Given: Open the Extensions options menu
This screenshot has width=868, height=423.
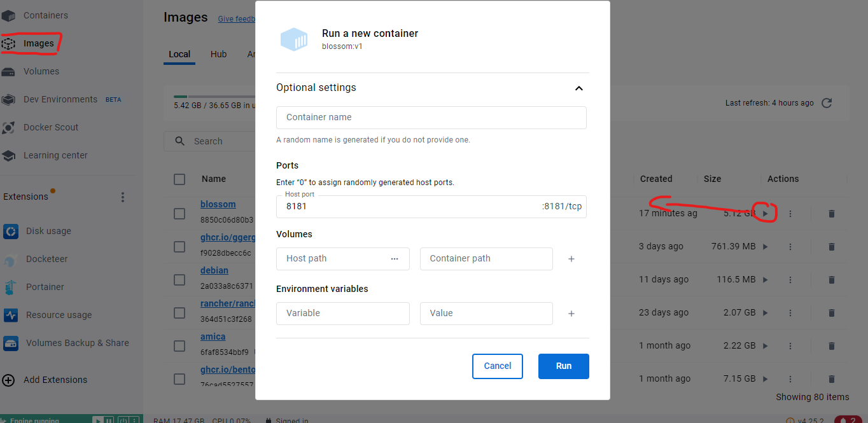Looking at the screenshot, I should tap(123, 197).
